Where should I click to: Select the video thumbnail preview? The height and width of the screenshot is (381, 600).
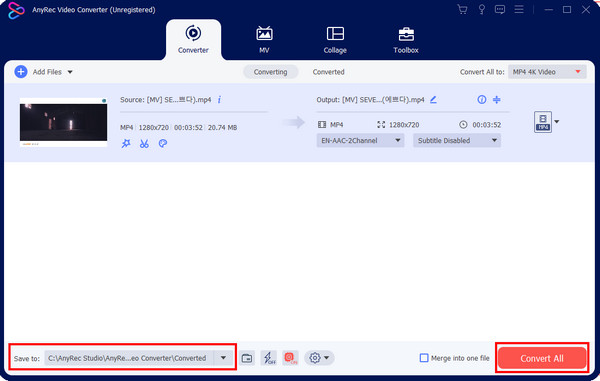coord(64,122)
